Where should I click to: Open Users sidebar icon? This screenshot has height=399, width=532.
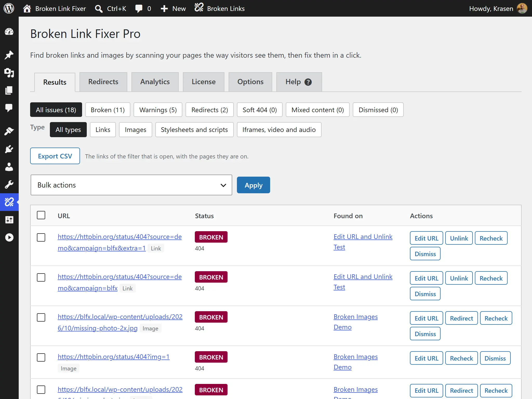tap(9, 167)
